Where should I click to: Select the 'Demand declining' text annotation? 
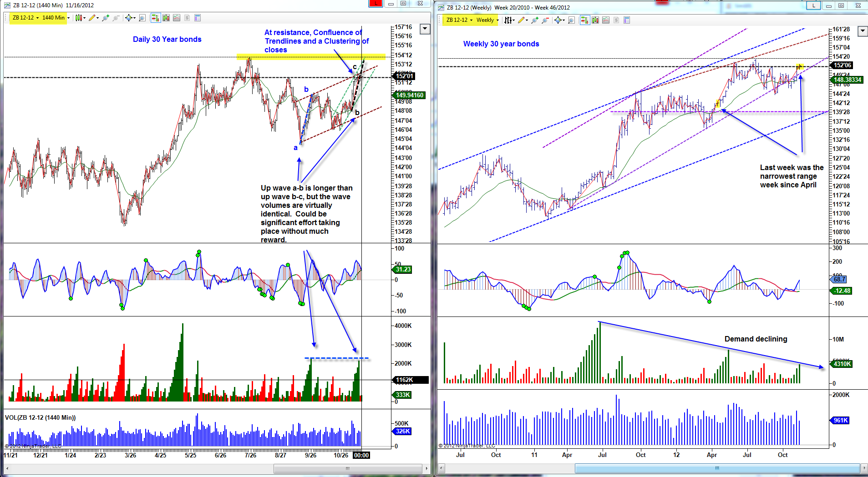(756, 339)
